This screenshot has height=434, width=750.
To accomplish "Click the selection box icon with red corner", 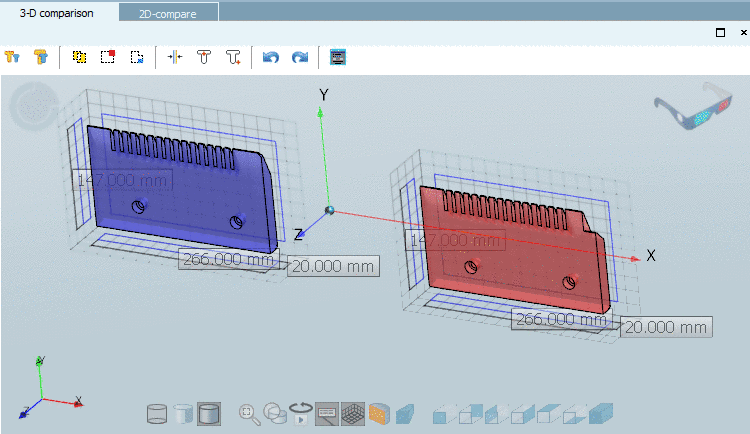I will [108, 58].
